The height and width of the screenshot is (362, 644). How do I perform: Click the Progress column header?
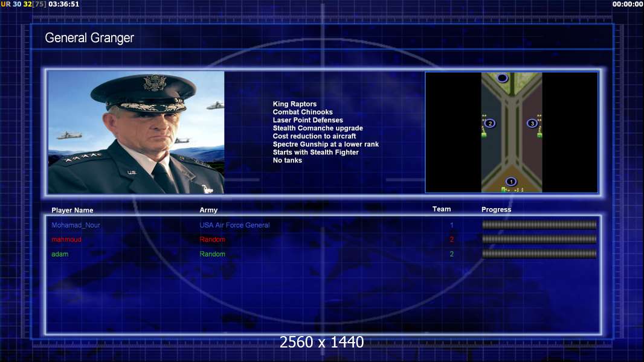click(496, 209)
